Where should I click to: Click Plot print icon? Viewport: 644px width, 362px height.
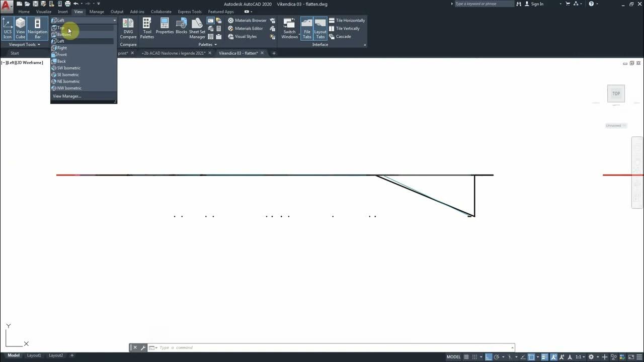pyautogui.click(x=68, y=4)
